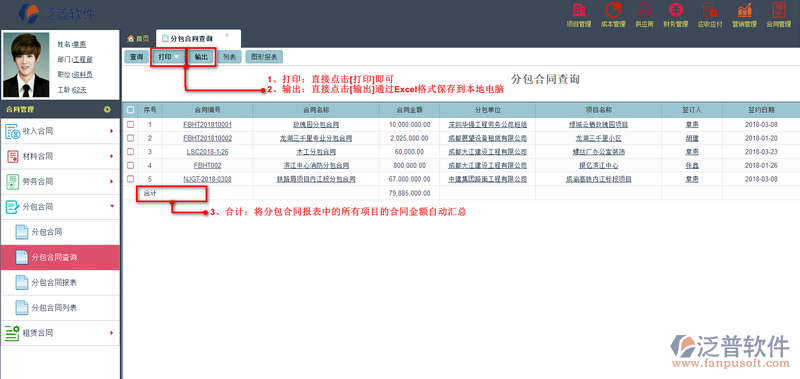Image resolution: width=800 pixels, height=379 pixels.
Task: Expand the 材料合同 arrow
Action: point(111,157)
